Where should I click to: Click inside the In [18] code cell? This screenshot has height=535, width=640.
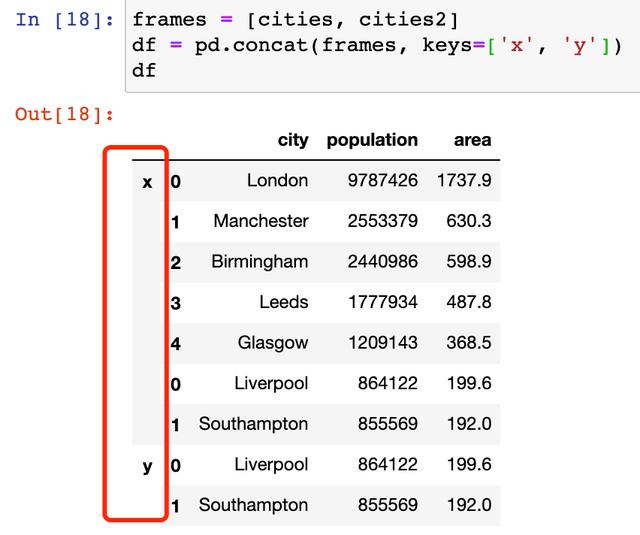tap(382, 46)
